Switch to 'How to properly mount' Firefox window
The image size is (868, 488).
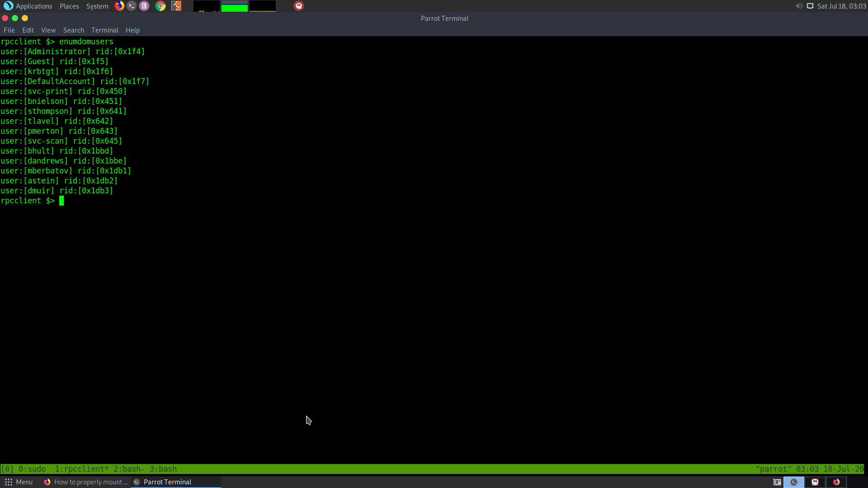pyautogui.click(x=86, y=482)
